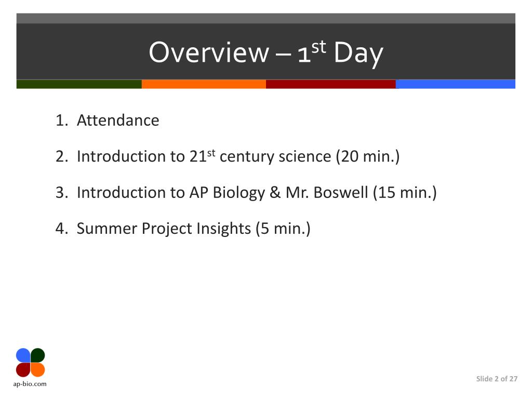The width and height of the screenshot is (532, 399).
Task: Click the dark green bar segment
Action: (79, 84)
